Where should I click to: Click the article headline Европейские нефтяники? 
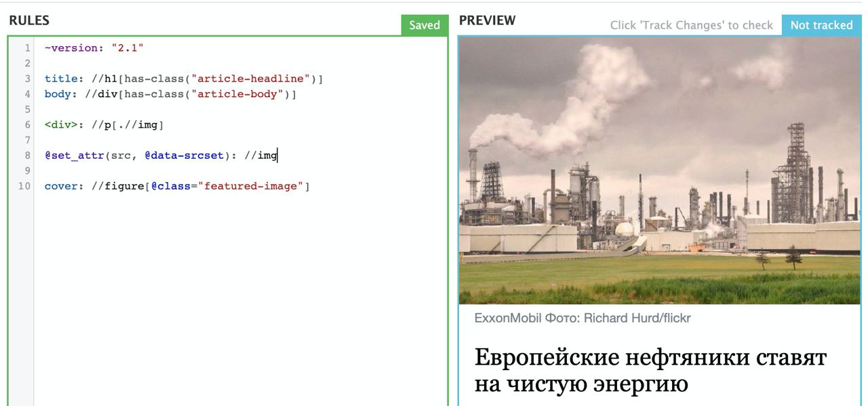(x=651, y=370)
